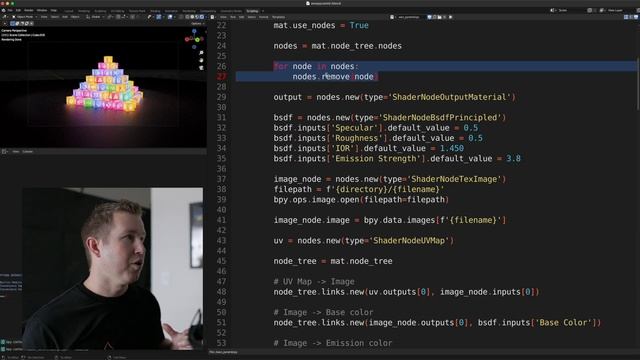Open the viewport View menu

pyautogui.click(x=44, y=17)
